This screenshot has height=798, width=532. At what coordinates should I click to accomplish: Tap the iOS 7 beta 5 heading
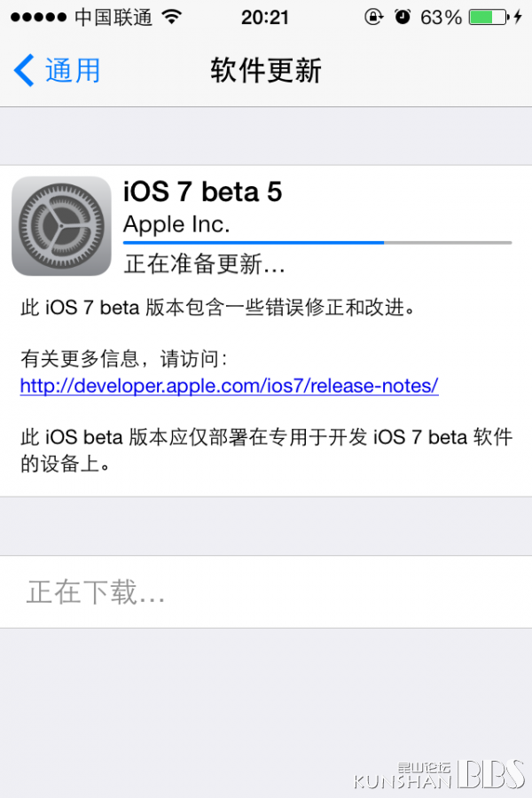point(203,192)
